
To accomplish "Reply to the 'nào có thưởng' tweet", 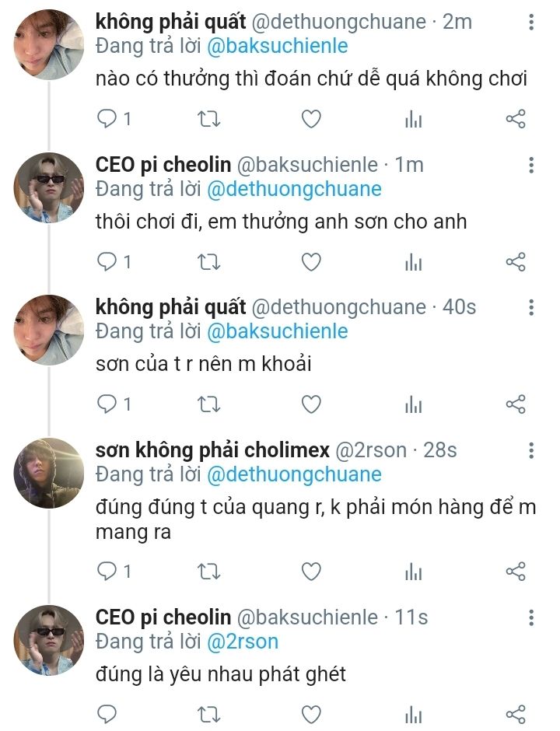I will click(107, 119).
